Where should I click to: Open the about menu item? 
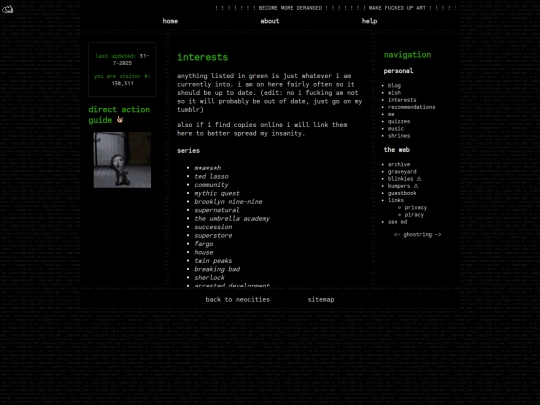[270, 21]
